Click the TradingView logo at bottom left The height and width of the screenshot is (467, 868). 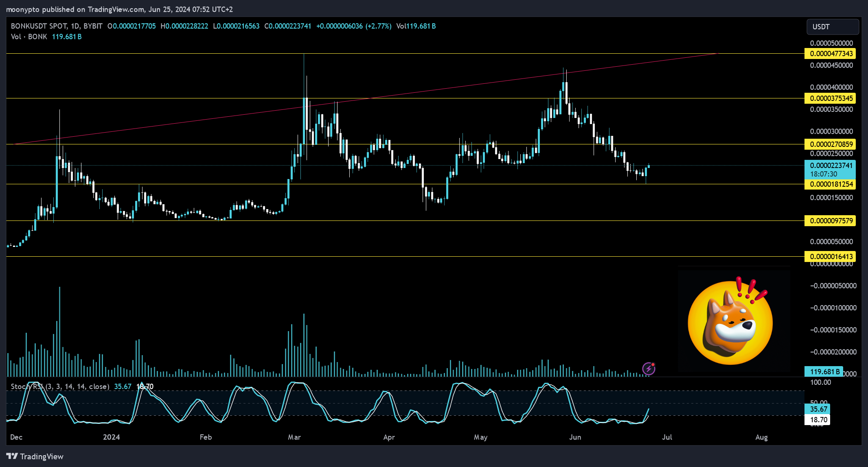[35, 456]
